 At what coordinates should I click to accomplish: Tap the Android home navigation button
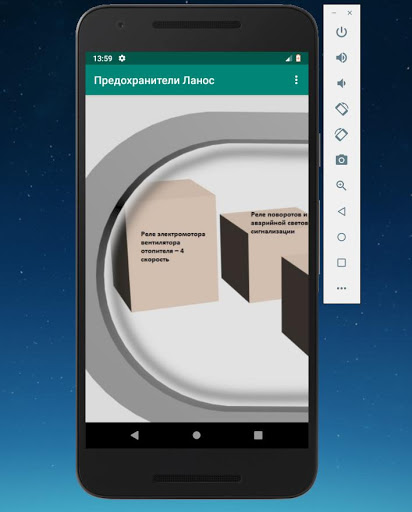click(197, 435)
